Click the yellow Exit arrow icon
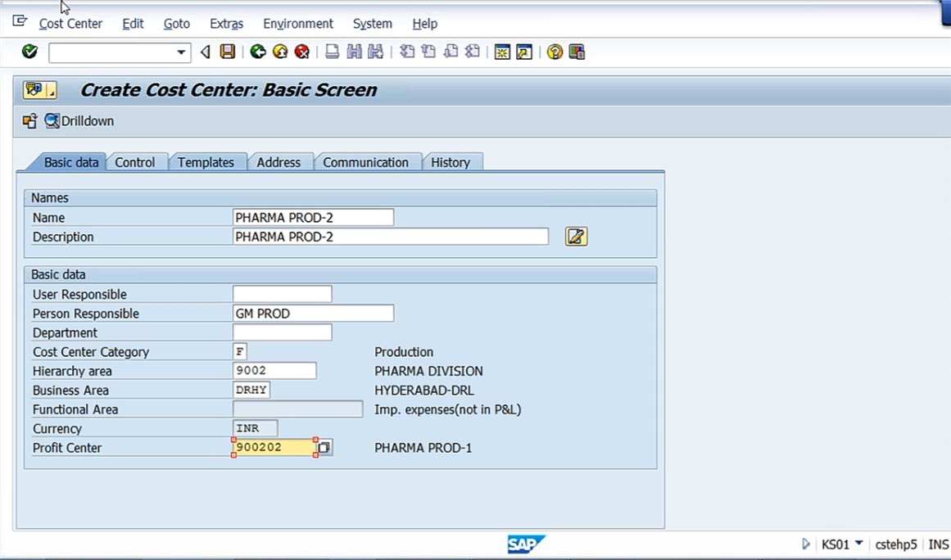 280,52
